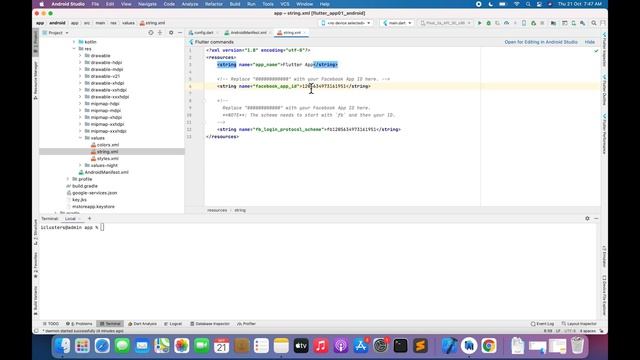Add a new terminal tab with plus
640x360 pixels.
[89, 218]
